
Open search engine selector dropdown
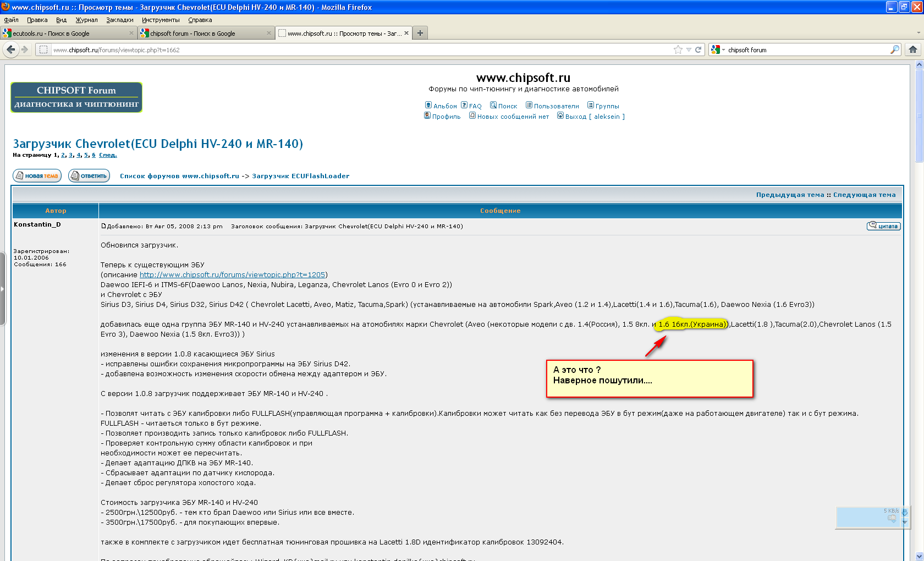(717, 50)
